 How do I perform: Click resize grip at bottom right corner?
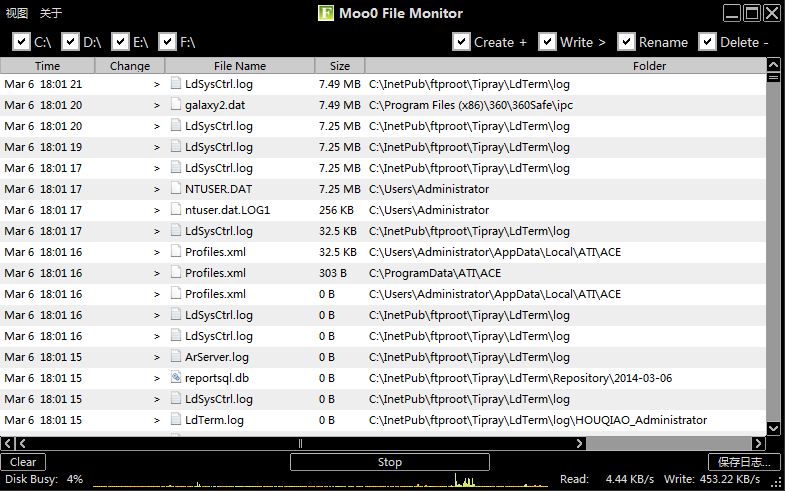click(776, 482)
